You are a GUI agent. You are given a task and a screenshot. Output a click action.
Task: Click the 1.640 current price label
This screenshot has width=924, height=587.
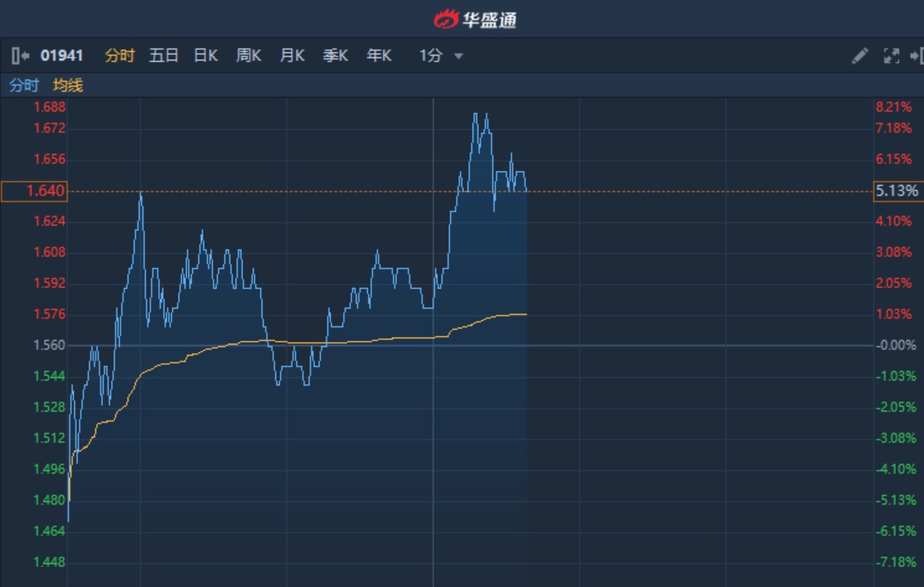tap(45, 191)
